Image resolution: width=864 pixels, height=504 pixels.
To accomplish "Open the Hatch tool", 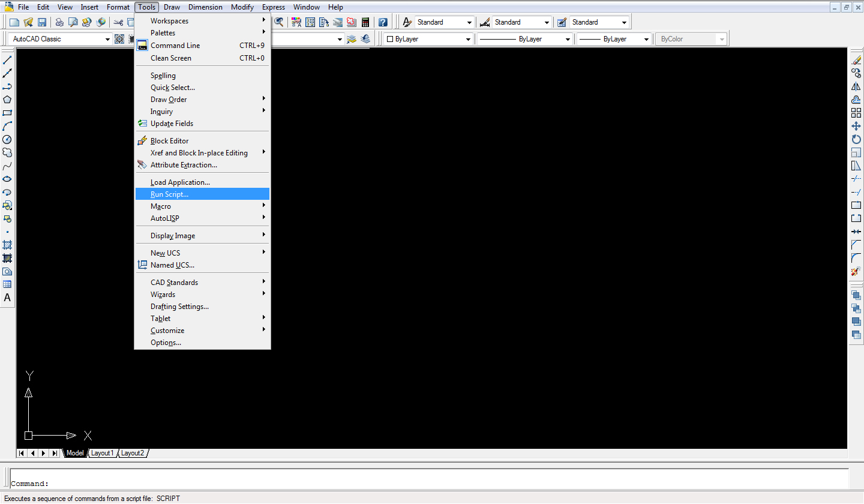I will coord(7,245).
